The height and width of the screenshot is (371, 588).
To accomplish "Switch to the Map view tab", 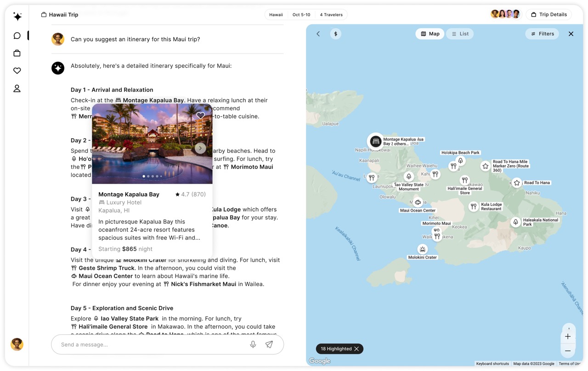I will [x=430, y=34].
